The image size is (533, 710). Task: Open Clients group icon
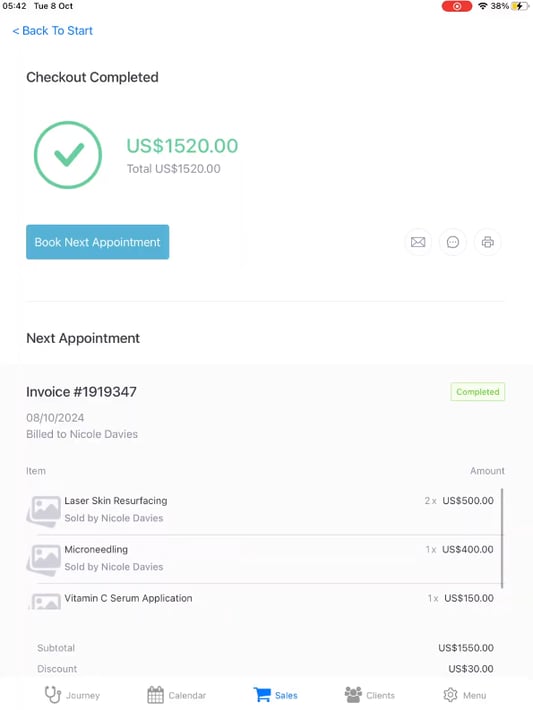[x=353, y=694]
